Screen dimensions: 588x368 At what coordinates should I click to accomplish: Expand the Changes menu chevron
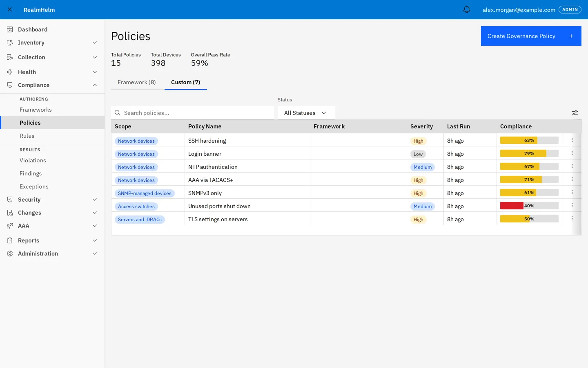[95, 213]
